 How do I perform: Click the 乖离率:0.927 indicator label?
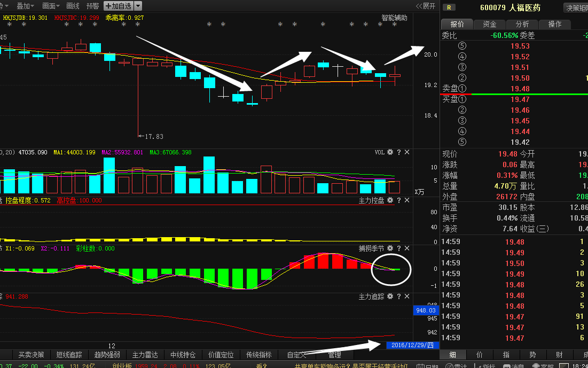click(124, 18)
